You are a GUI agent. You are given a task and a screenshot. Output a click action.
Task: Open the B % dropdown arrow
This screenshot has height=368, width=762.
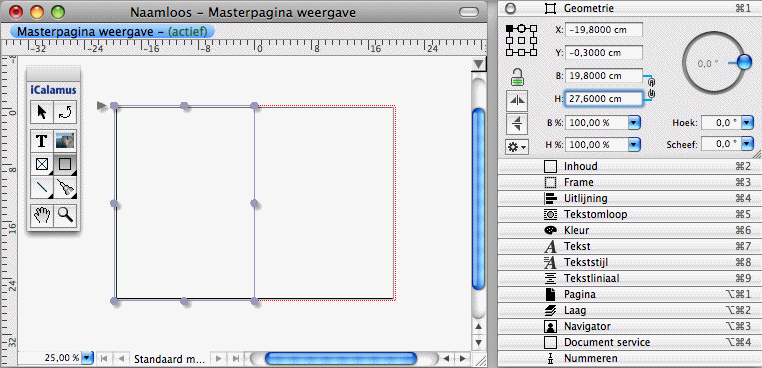[634, 123]
